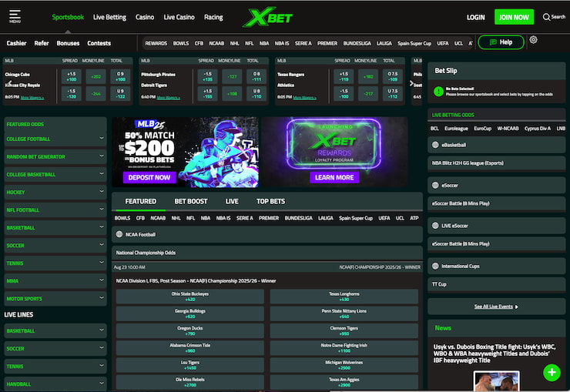Open Contests link
Viewport: 570px width, 392px height.
click(99, 43)
